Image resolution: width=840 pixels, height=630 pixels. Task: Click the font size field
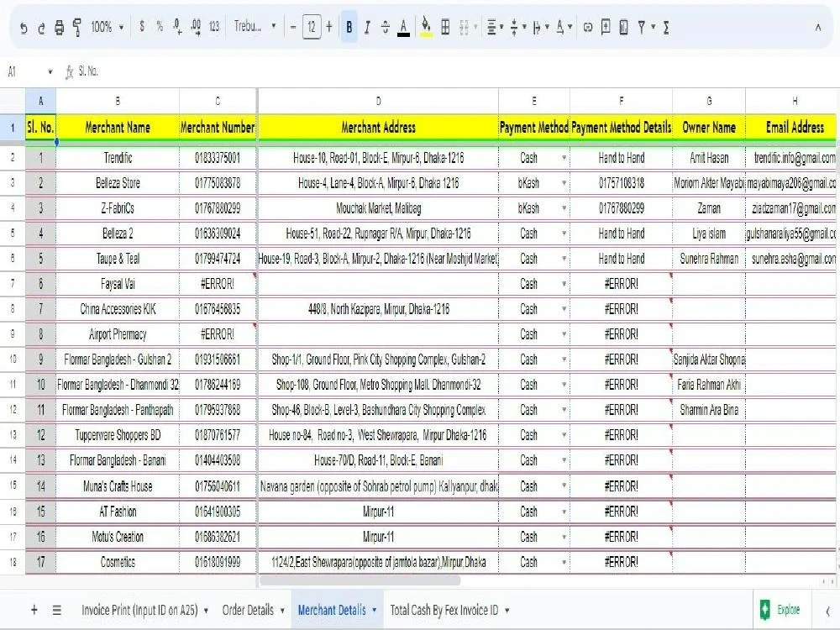point(312,27)
